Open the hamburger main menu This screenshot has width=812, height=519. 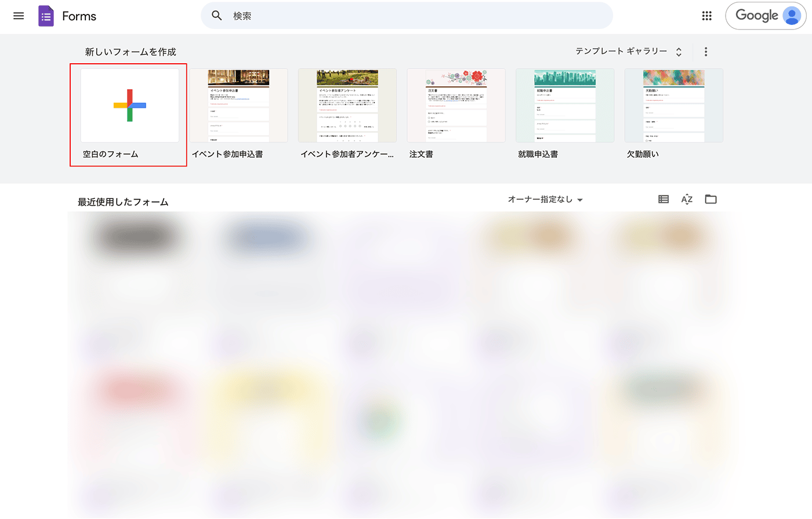point(19,16)
